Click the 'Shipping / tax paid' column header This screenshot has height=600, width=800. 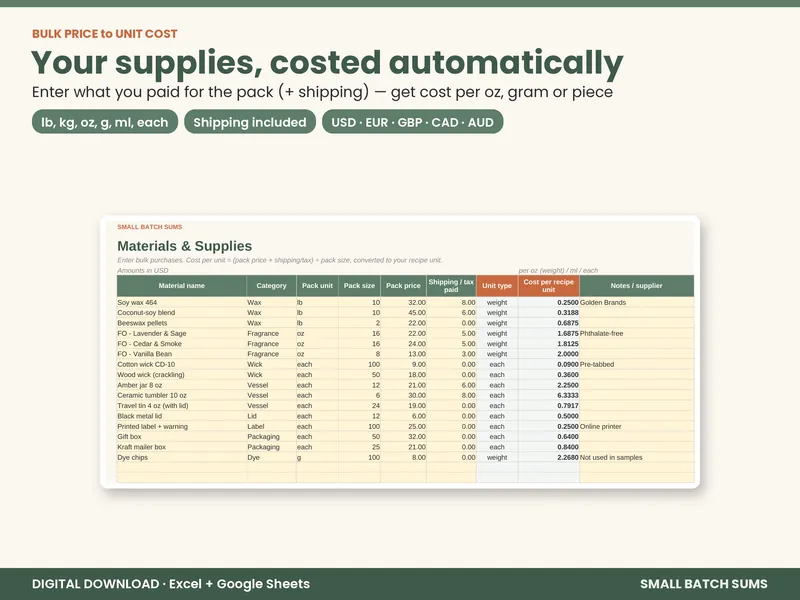tap(451, 286)
